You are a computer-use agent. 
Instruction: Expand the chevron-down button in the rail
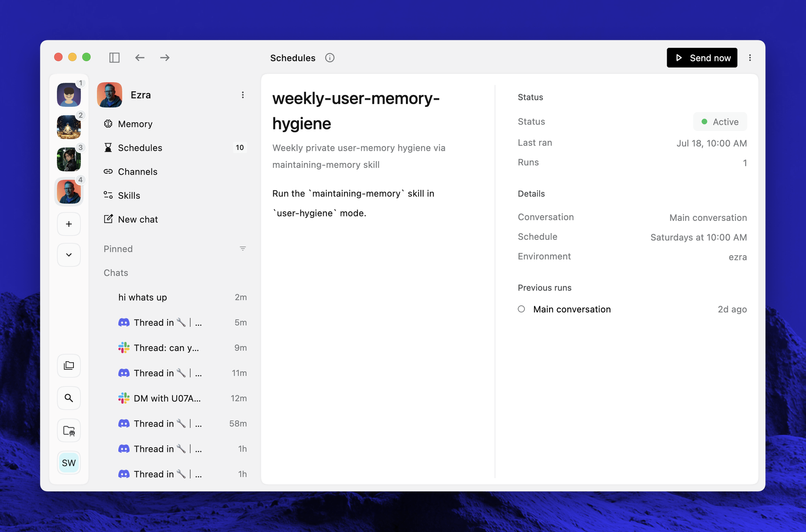coord(69,255)
